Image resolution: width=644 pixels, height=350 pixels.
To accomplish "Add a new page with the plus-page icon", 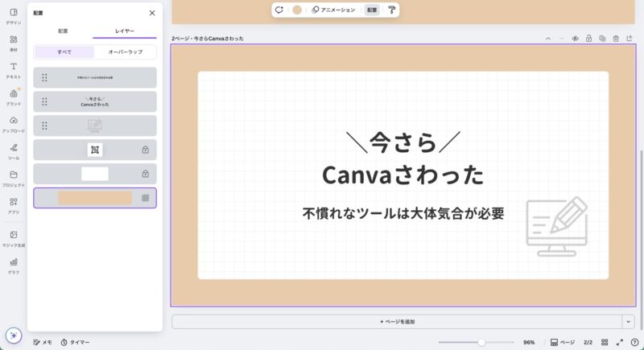I will 630,39.
